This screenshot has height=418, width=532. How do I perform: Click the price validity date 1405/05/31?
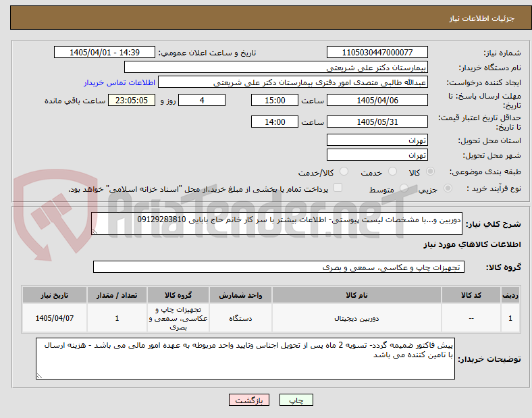click(377, 122)
